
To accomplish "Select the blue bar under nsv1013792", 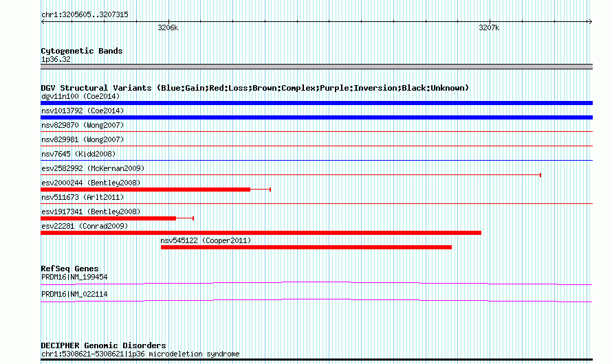I will tap(316, 117).
